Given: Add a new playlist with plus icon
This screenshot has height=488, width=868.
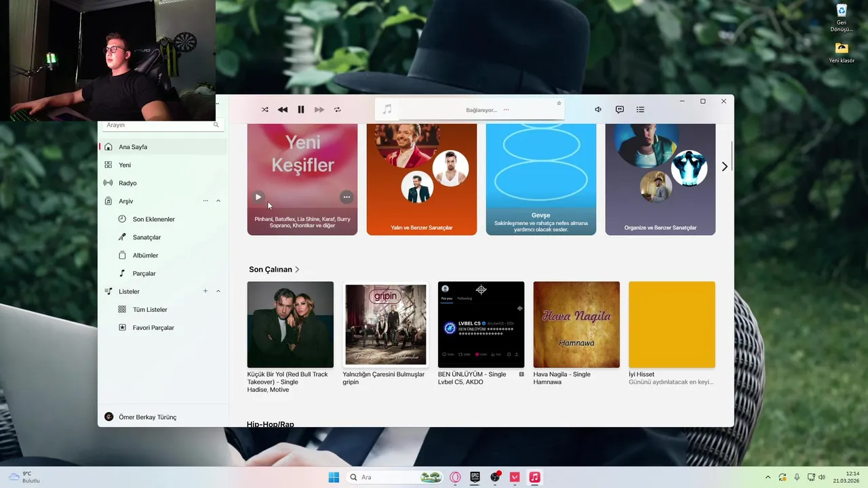Looking at the screenshot, I should 205,291.
